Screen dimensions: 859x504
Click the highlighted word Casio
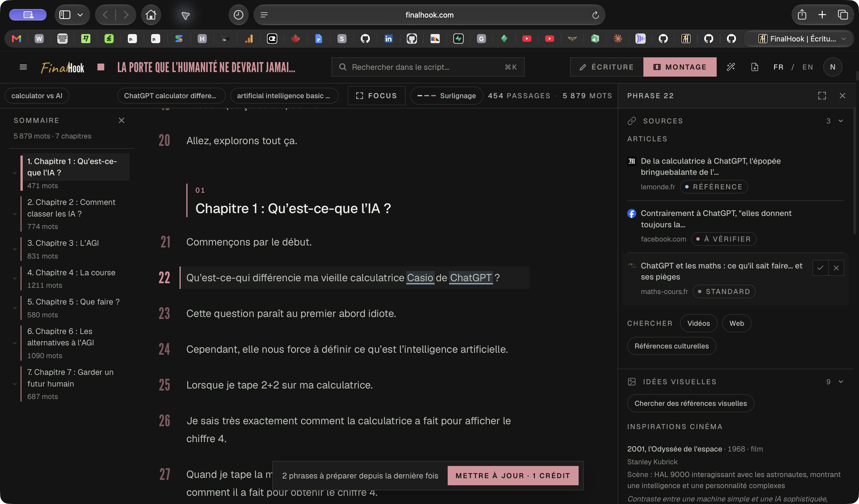(x=420, y=278)
